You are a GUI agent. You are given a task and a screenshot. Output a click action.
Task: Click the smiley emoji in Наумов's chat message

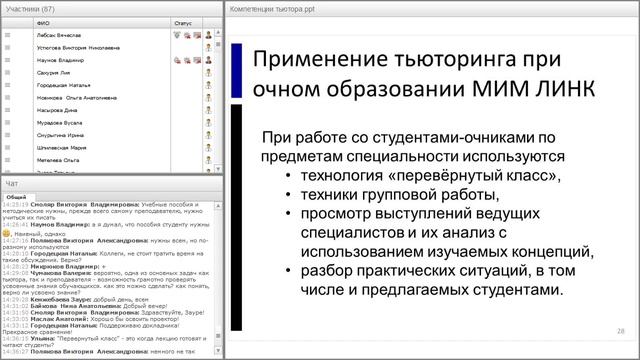(x=6, y=233)
